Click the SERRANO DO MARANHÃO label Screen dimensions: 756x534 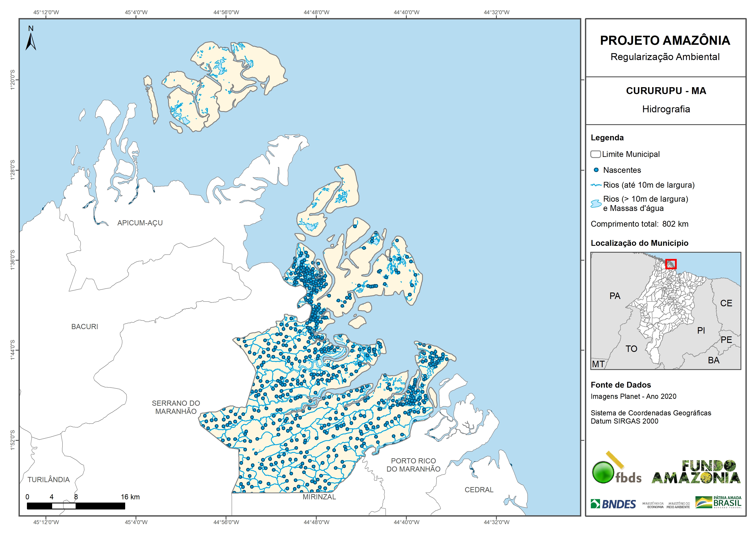(176, 407)
